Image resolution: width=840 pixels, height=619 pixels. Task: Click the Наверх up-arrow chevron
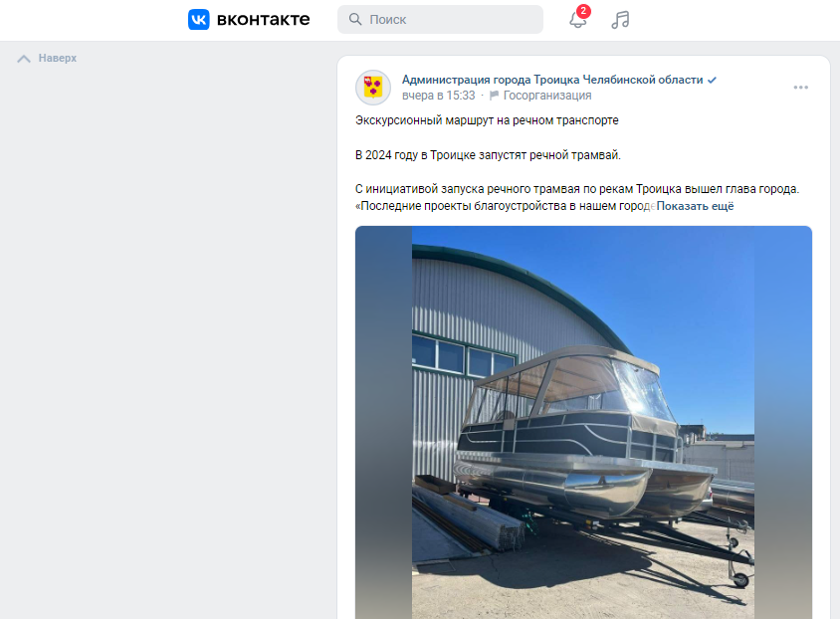tap(24, 59)
